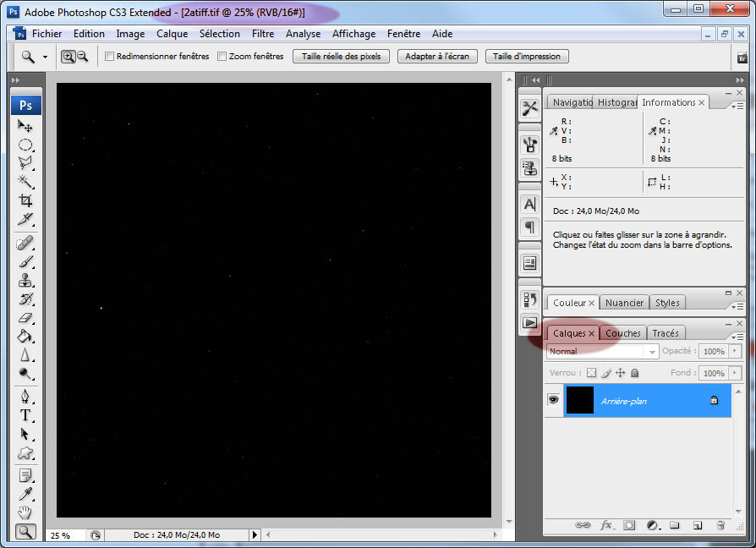Select the Move tool

click(x=25, y=126)
